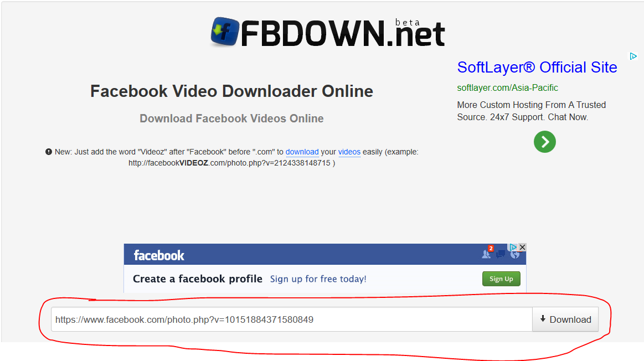Click the green Sign Up button
This screenshot has height=361, width=644.
(x=501, y=279)
